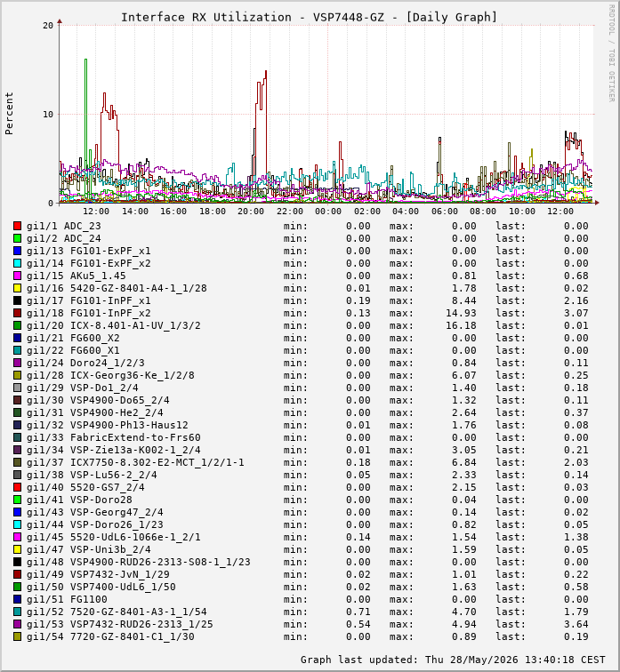Click legend entry 'gi1/29 VSP-Dol_2/4'
620x672 pixels.
pyautogui.click(x=83, y=388)
